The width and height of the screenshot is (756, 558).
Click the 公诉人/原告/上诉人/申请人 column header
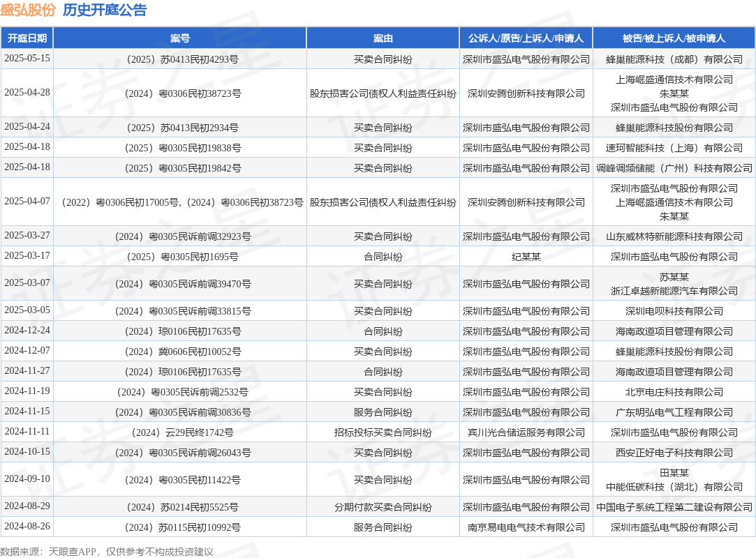[x=526, y=38]
